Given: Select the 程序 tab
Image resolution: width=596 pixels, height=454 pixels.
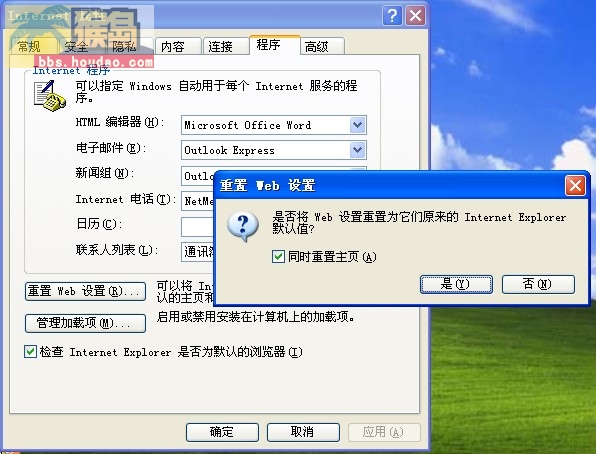Looking at the screenshot, I should point(274,45).
